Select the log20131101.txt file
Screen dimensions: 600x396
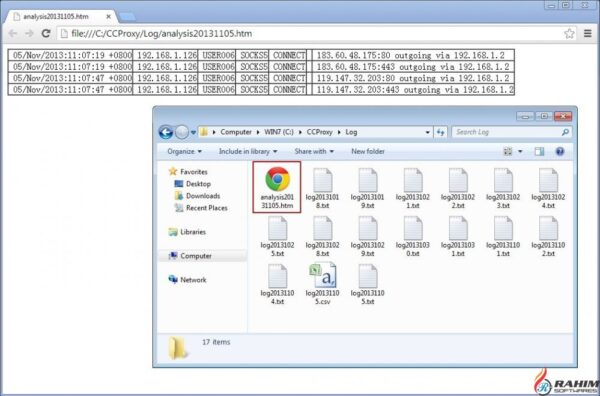coord(503,236)
